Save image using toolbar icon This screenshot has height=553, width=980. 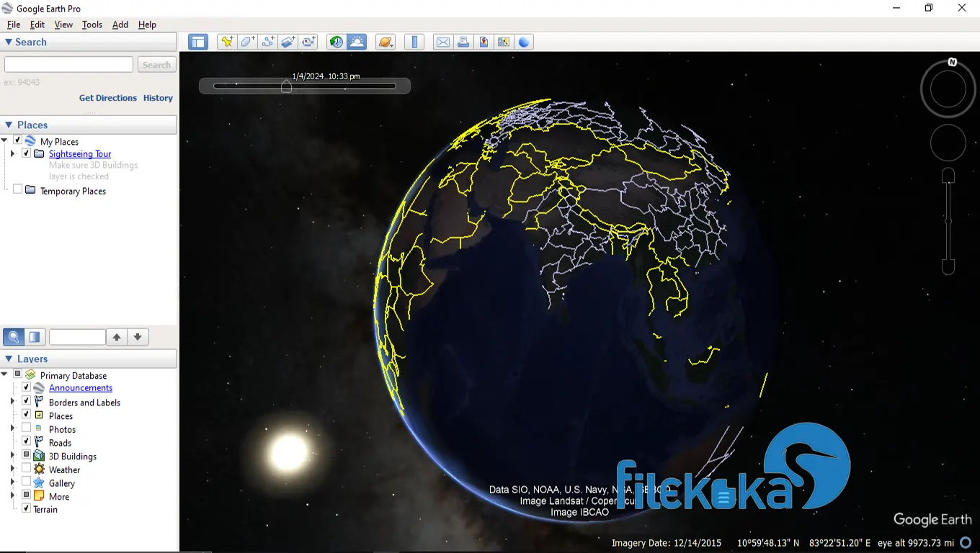[x=484, y=42]
